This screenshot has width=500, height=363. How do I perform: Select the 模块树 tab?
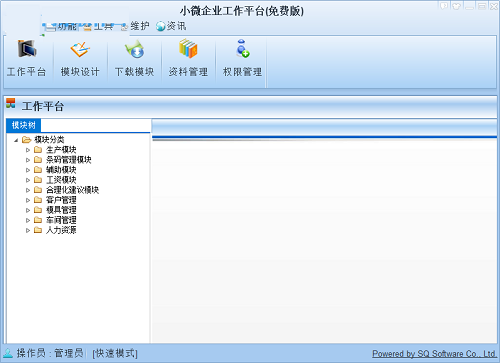(x=23, y=125)
